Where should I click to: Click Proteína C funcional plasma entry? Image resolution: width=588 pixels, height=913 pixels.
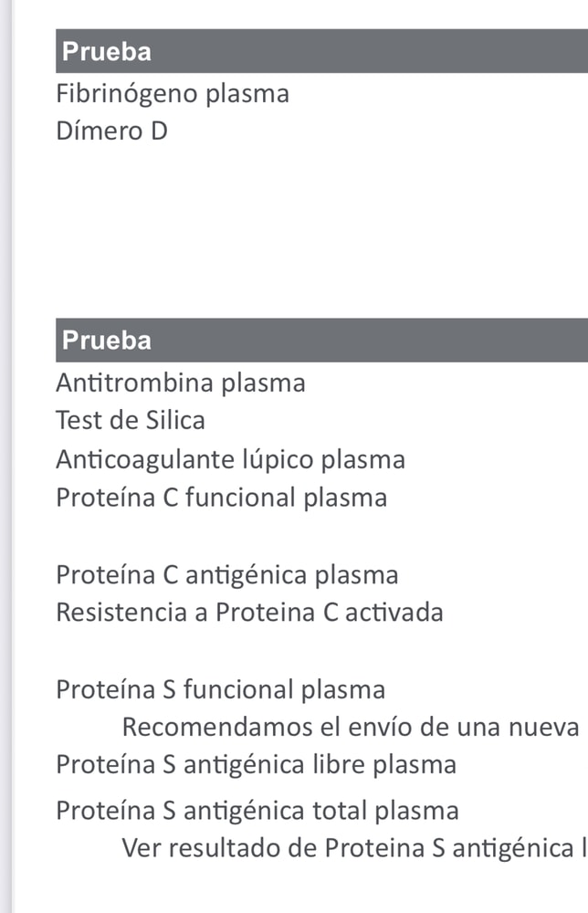pos(221,498)
